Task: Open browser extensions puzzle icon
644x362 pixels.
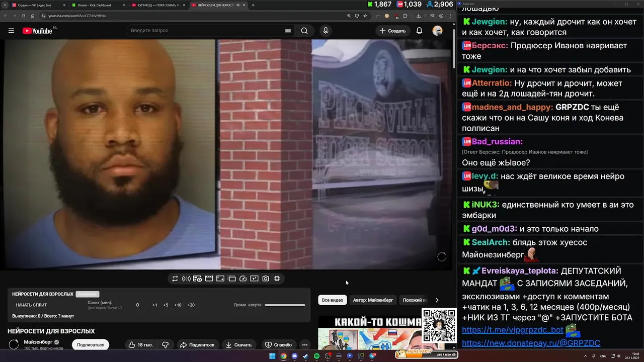Action: click(405, 16)
